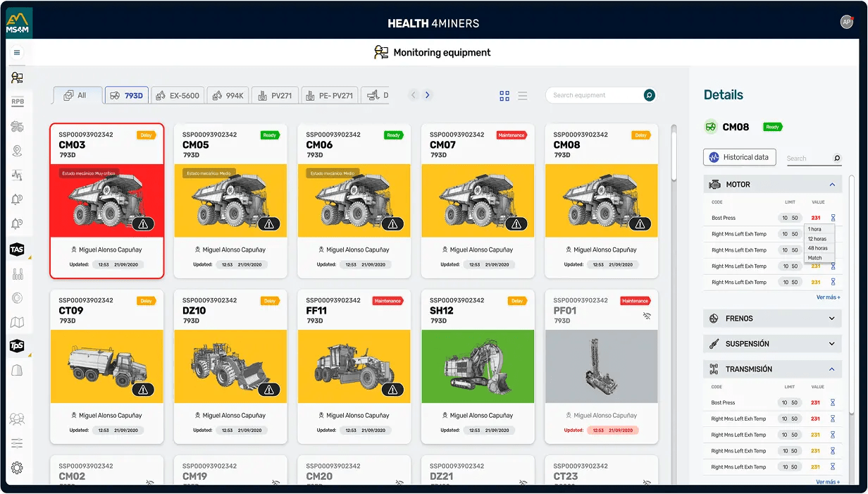Click the hourglass for MOTOR Bost Press
Screen dimensions: 868x494
click(832, 218)
